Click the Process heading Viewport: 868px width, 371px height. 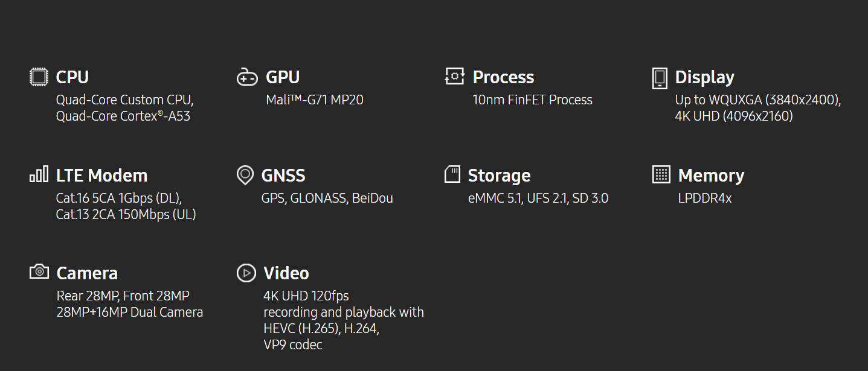pyautogui.click(x=503, y=77)
